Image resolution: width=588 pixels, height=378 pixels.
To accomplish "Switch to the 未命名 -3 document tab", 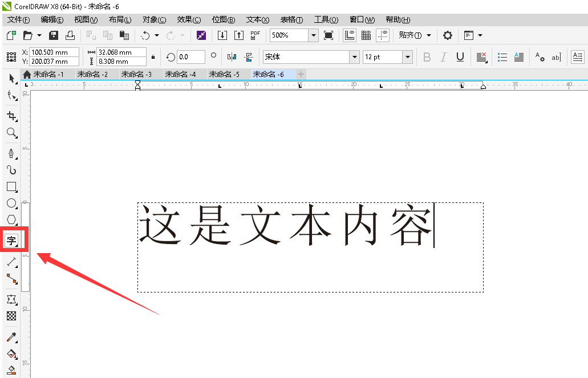I will [x=136, y=74].
